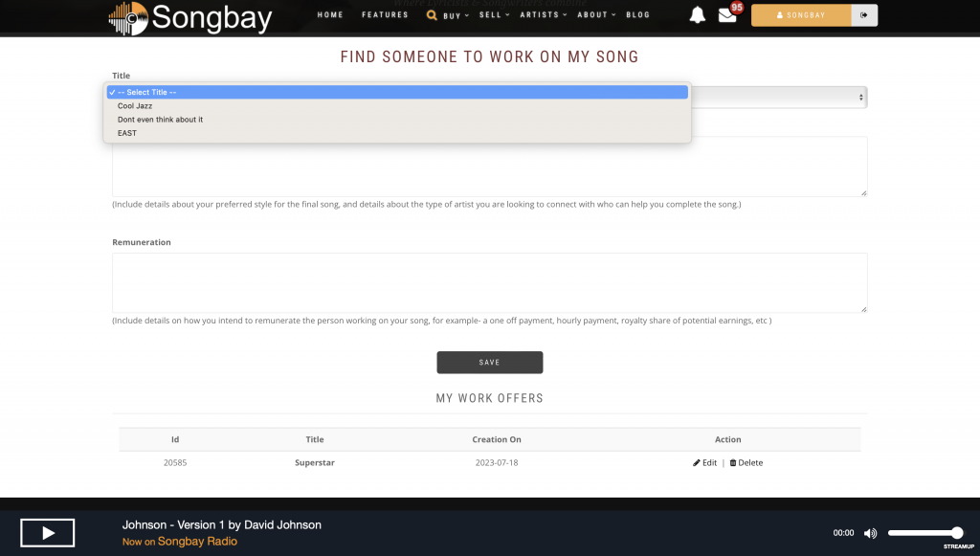The width and height of the screenshot is (980, 556).
Task: Open FEATURES menu item
Action: 385,15
